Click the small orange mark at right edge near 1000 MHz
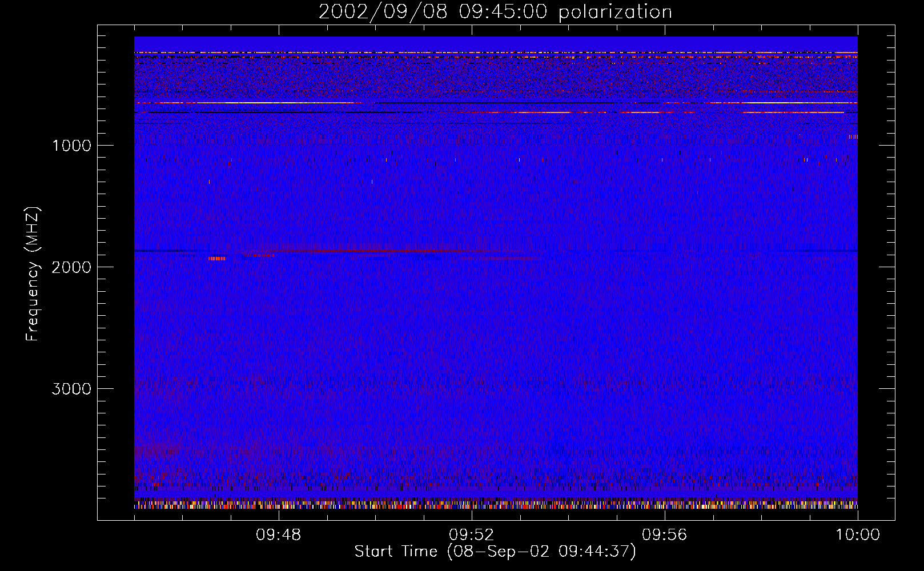 pos(853,137)
